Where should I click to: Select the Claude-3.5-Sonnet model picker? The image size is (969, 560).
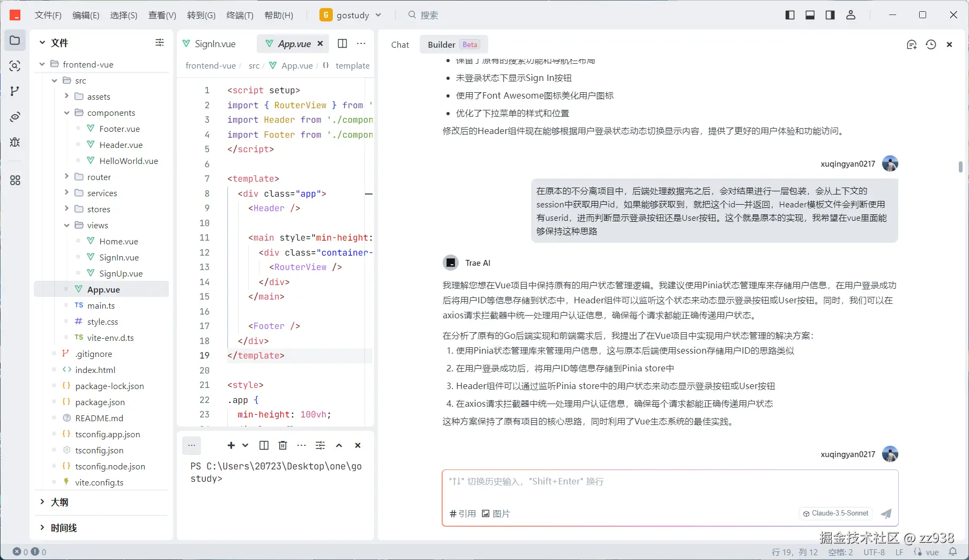(836, 513)
